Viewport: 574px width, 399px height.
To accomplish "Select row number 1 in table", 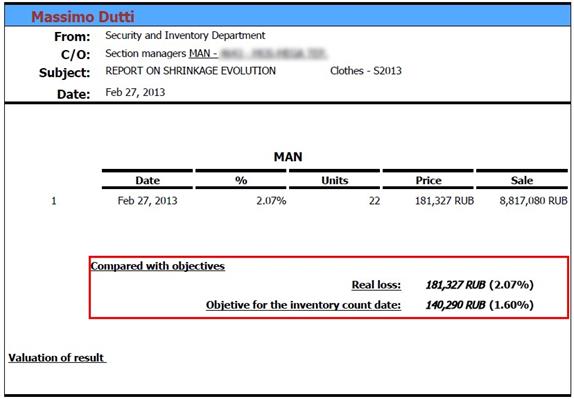I will click(x=54, y=201).
